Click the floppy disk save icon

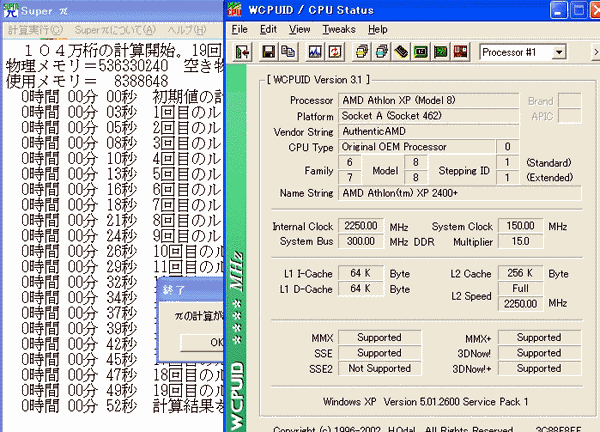tap(268, 52)
